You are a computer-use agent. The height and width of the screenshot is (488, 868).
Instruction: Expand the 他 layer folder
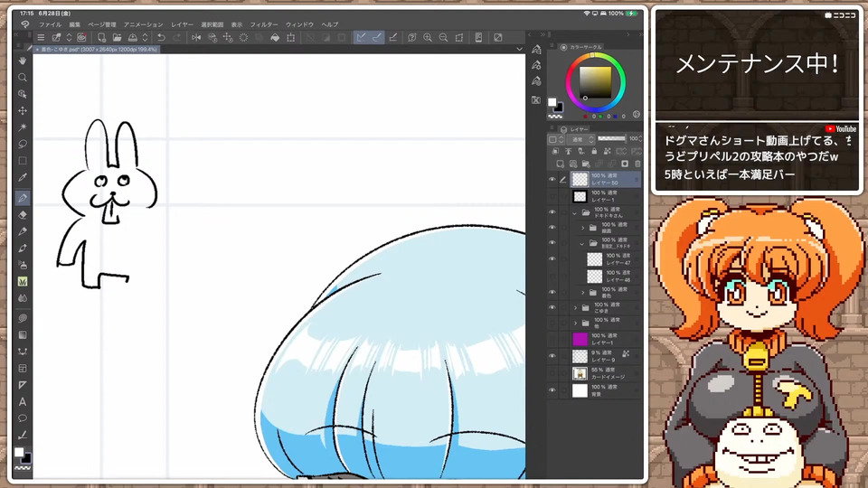coord(575,324)
